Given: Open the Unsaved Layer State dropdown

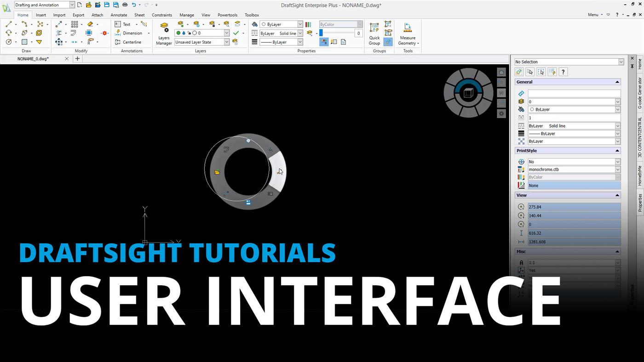Looking at the screenshot, I should pos(226,42).
